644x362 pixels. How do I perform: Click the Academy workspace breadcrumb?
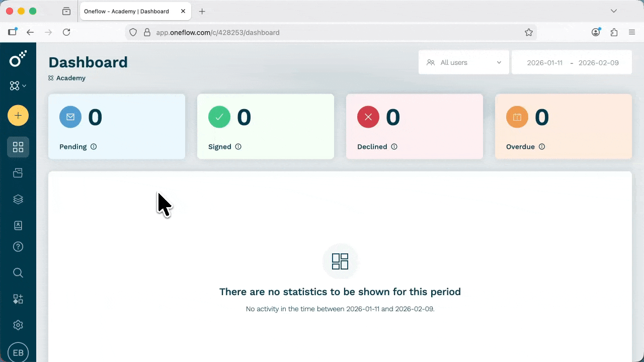click(x=67, y=78)
